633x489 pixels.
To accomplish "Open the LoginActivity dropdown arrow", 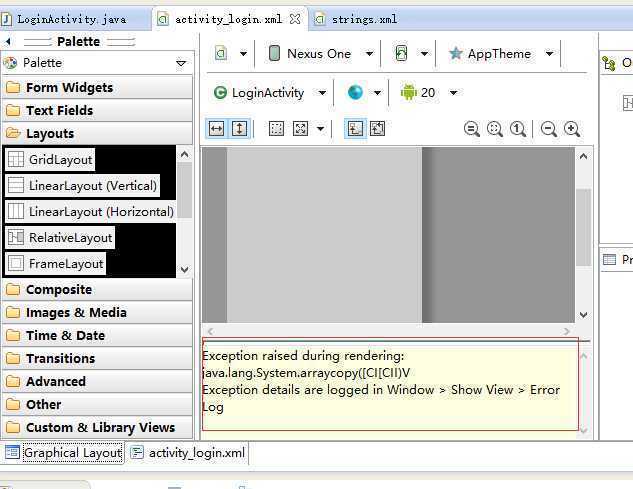I will 322,93.
